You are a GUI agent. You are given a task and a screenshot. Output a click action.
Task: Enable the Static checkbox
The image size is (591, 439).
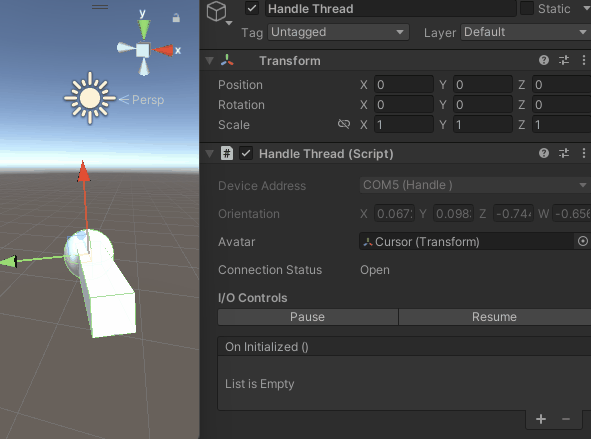pyautogui.click(x=527, y=8)
